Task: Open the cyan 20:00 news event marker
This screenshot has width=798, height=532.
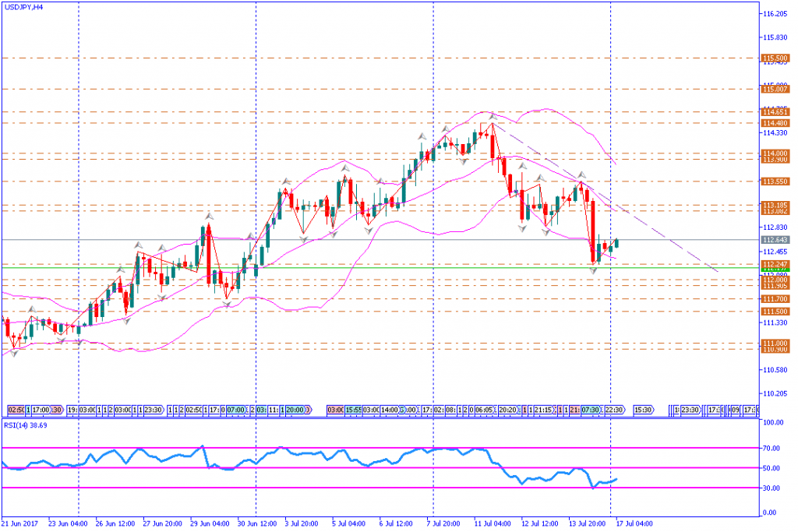Action: [295, 410]
